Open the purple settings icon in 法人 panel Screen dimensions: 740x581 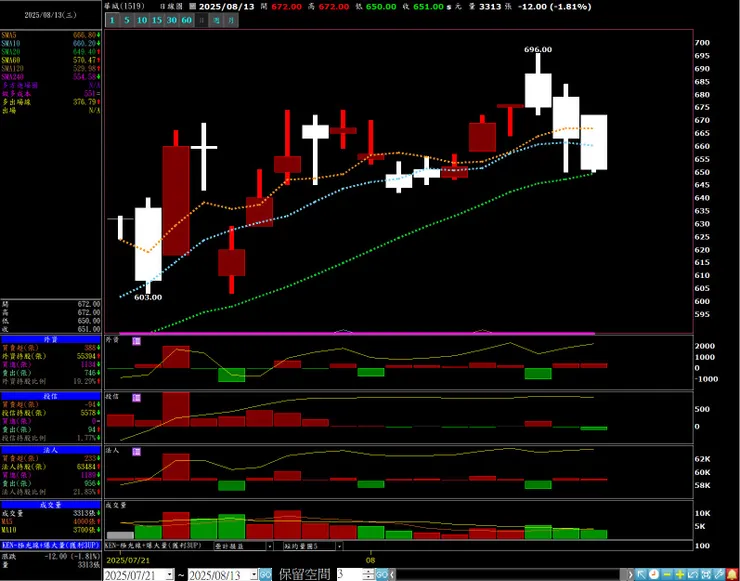tap(136, 452)
